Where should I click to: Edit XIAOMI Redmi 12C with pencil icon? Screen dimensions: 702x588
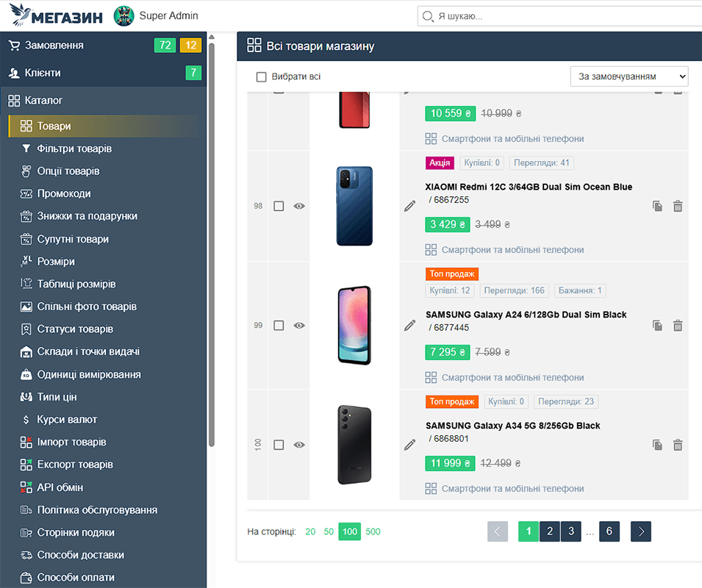click(x=409, y=206)
